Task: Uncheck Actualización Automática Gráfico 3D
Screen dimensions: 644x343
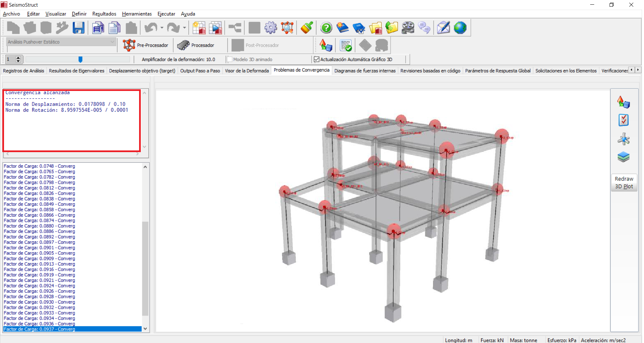Action: pyautogui.click(x=317, y=60)
